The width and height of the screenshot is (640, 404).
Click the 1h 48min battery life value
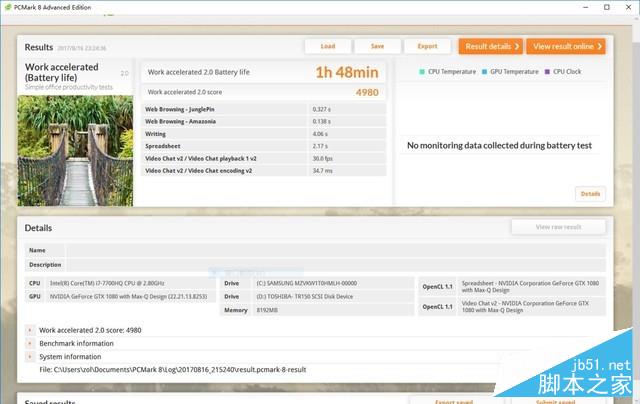347,72
